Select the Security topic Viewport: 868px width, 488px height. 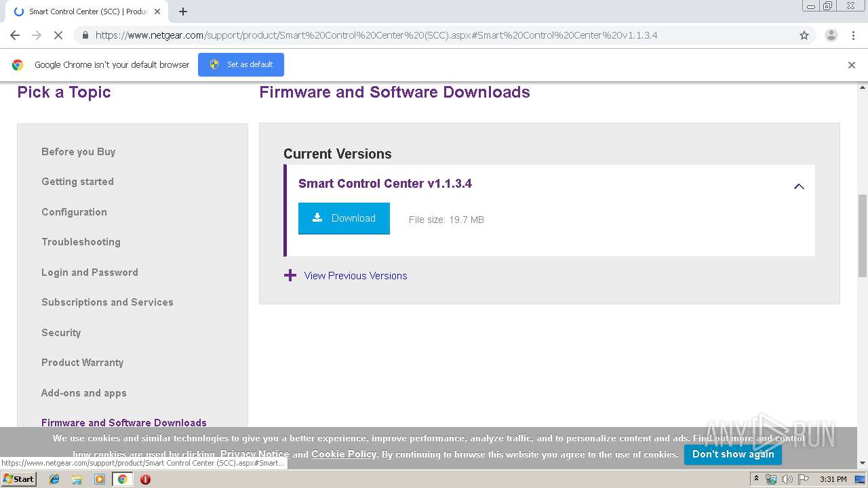pos(61,333)
